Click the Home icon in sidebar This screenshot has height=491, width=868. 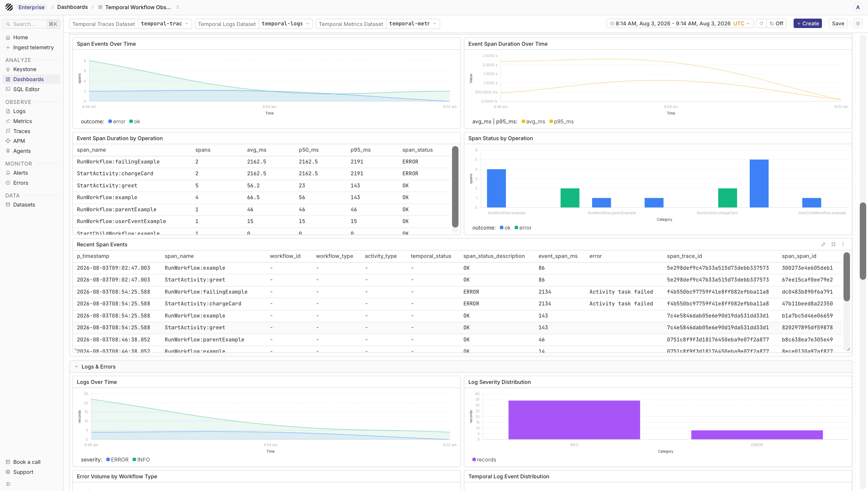point(8,37)
